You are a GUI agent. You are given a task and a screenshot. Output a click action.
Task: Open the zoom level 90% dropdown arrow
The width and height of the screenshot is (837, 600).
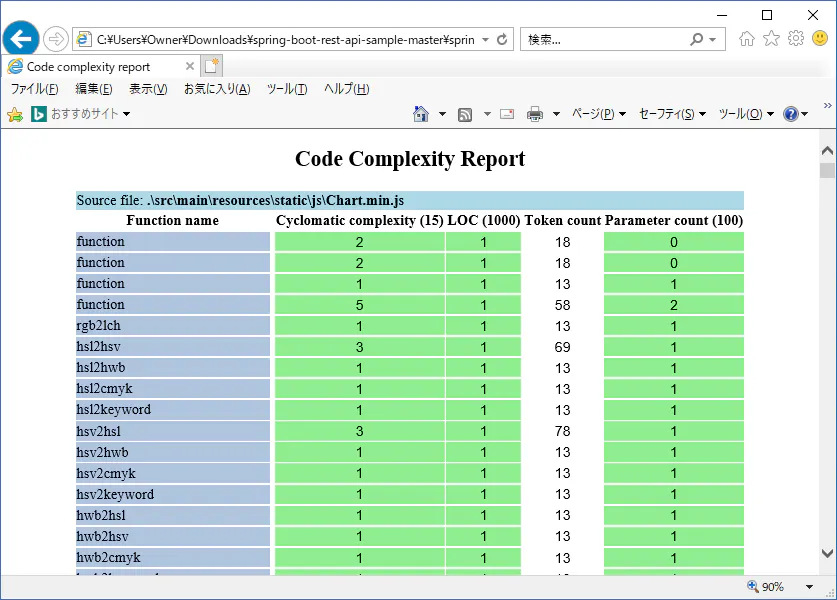pyautogui.click(x=810, y=587)
